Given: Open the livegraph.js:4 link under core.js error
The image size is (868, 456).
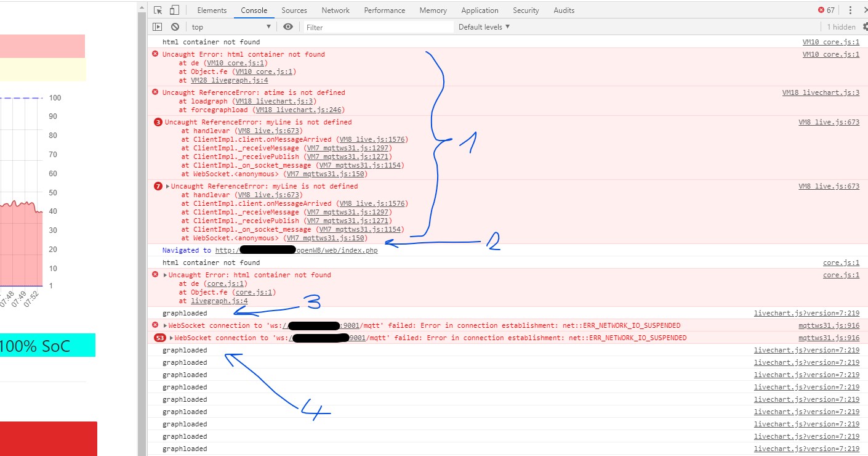Looking at the screenshot, I should click(219, 301).
